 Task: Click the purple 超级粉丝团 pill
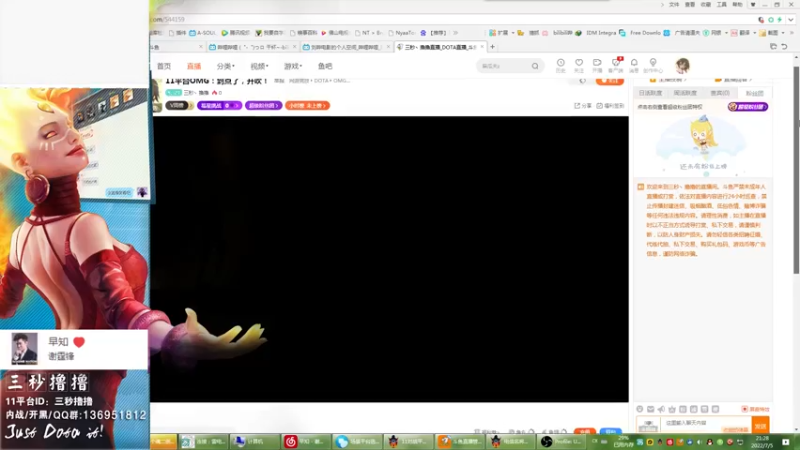coord(263,106)
